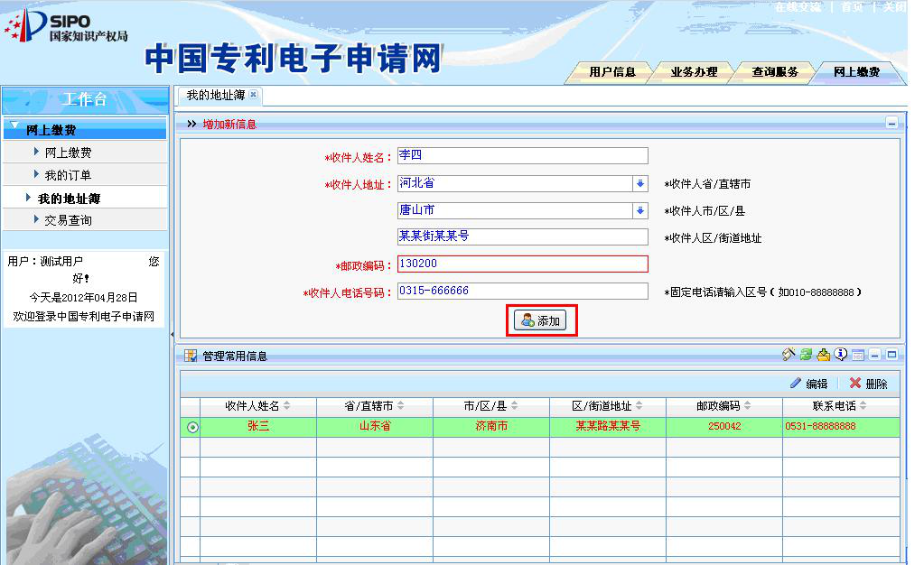Viewport: 924px width, 565px height.
Task: Click the blue info icon in panel header
Action: 840,356
